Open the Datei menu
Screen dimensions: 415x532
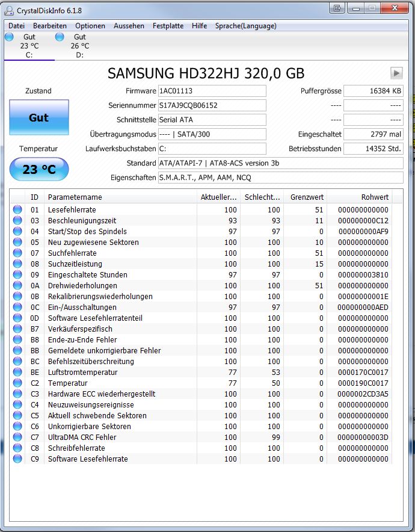point(16,26)
